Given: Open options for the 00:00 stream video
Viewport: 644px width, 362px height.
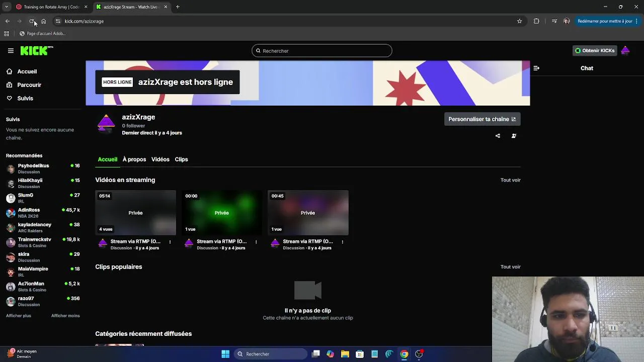Looking at the screenshot, I should (256, 242).
